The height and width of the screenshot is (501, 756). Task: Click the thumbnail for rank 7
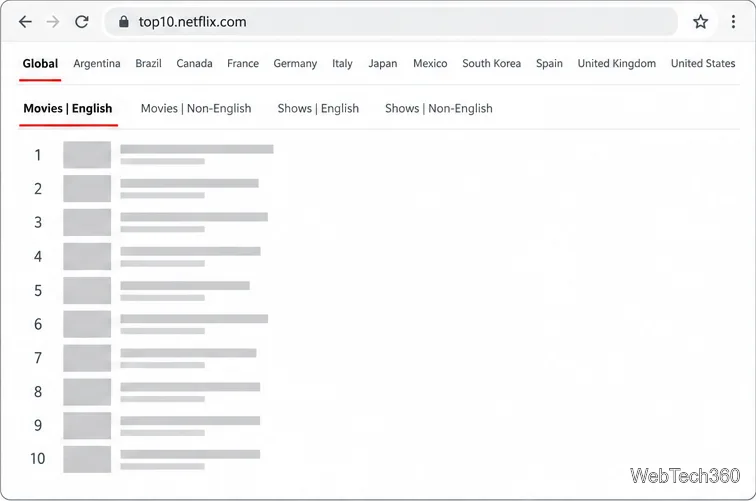coord(87,358)
